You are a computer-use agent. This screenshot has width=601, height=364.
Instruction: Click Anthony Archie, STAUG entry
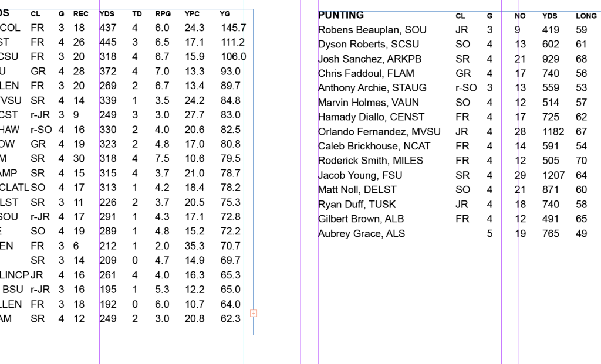pyautogui.click(x=372, y=88)
